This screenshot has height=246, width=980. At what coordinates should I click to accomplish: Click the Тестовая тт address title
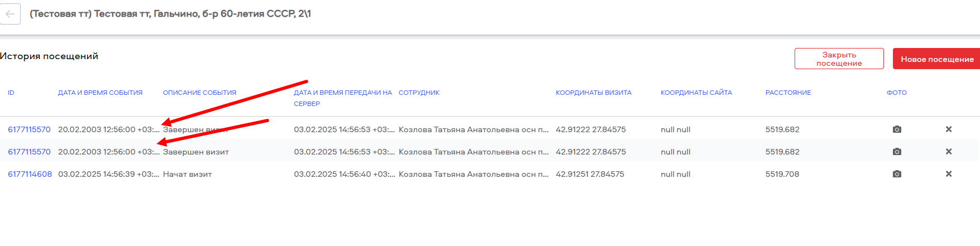click(170, 14)
